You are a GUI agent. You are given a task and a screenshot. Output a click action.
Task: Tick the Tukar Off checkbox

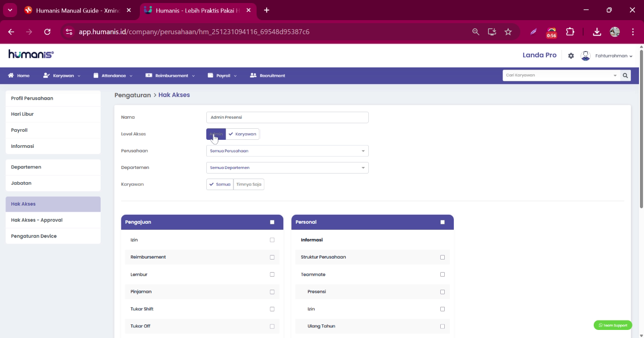point(272,326)
